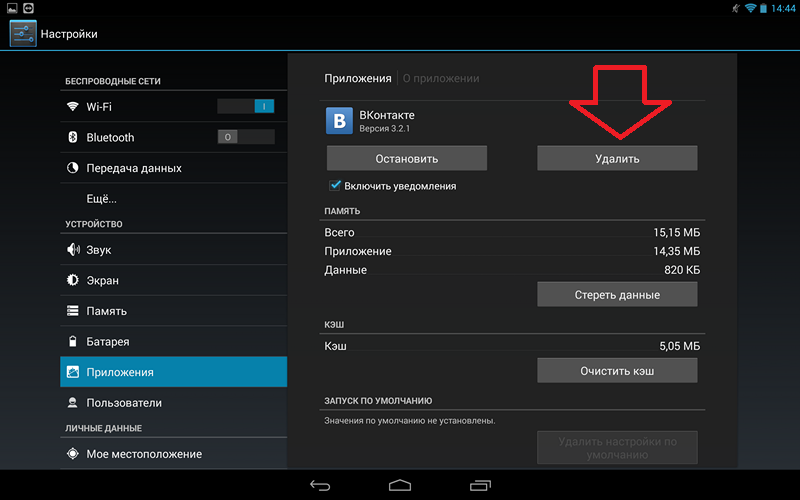This screenshot has height=500, width=800.
Task: Click the Остановить force stop button
Action: click(x=407, y=159)
